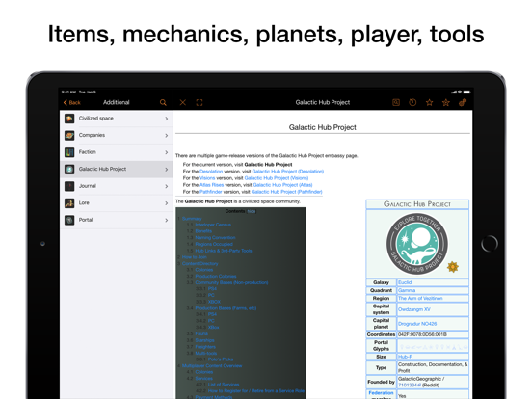Open the Civilized space category

pyautogui.click(x=117, y=119)
